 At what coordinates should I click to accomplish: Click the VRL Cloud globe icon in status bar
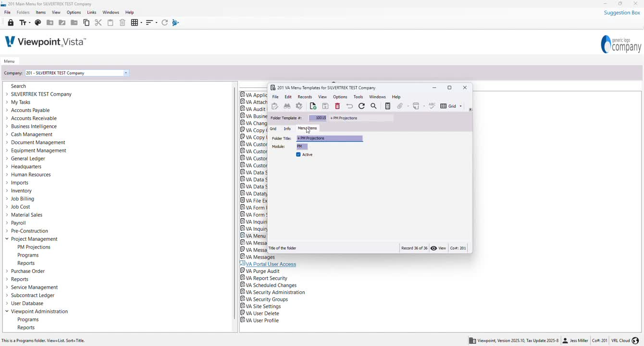point(635,341)
